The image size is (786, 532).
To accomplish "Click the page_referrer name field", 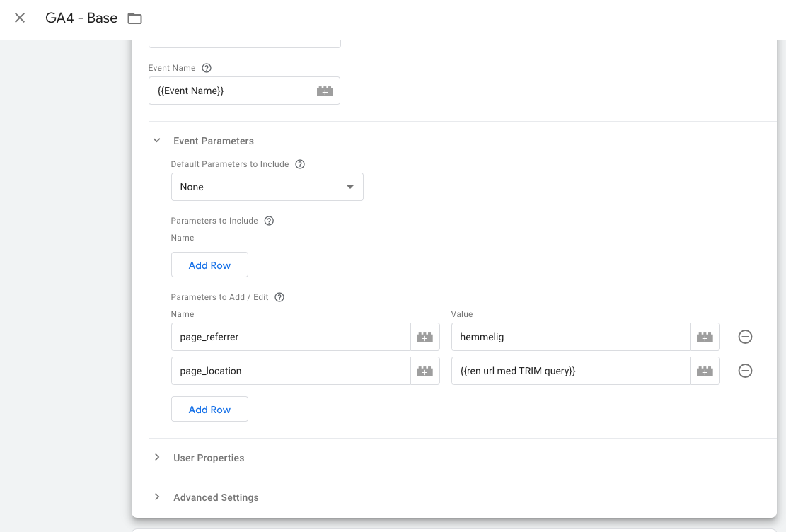I will point(291,337).
